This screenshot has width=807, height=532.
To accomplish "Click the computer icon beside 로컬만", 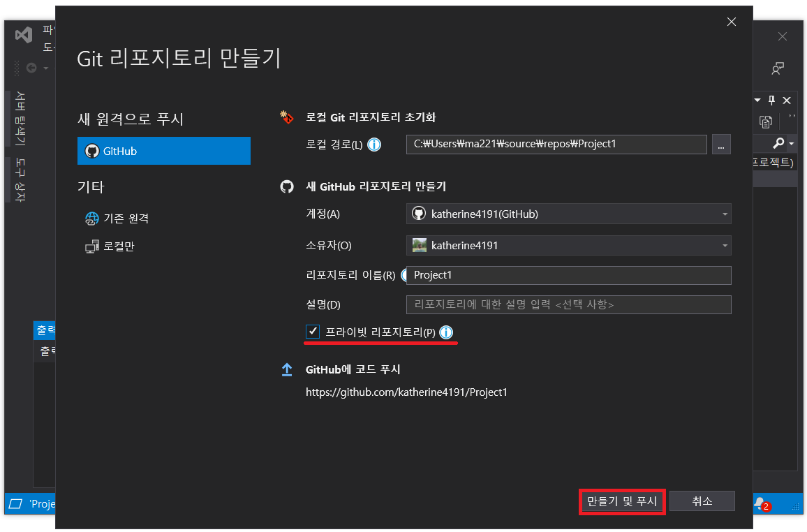I will tap(92, 247).
